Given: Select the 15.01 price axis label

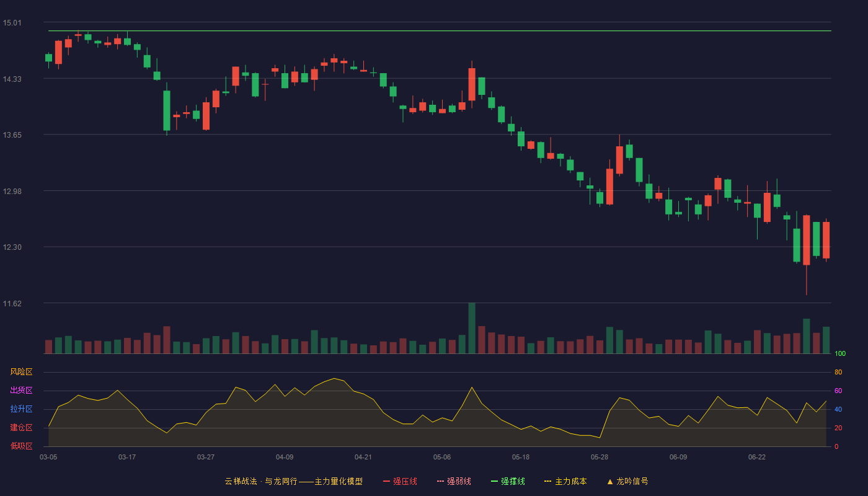Looking at the screenshot, I should (12, 23).
